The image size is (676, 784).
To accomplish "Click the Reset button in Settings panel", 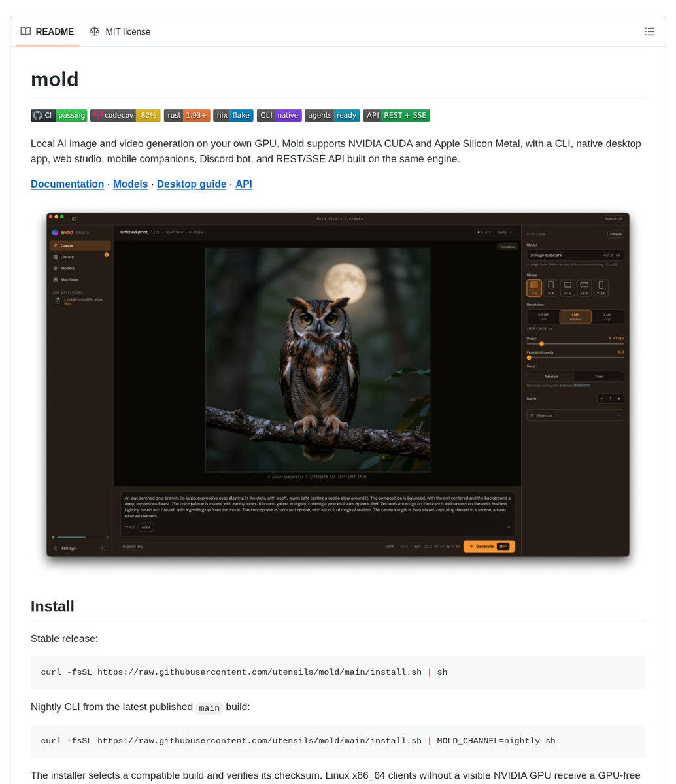I will 615,234.
